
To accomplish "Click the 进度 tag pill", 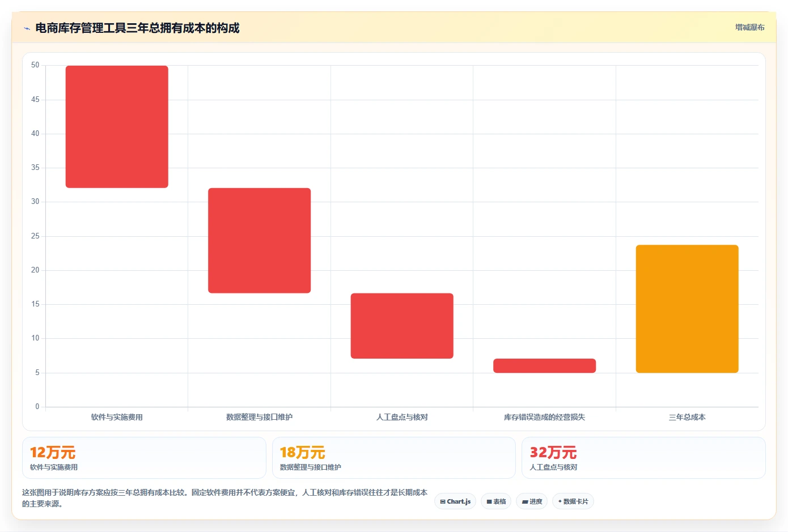I will 532,501.
